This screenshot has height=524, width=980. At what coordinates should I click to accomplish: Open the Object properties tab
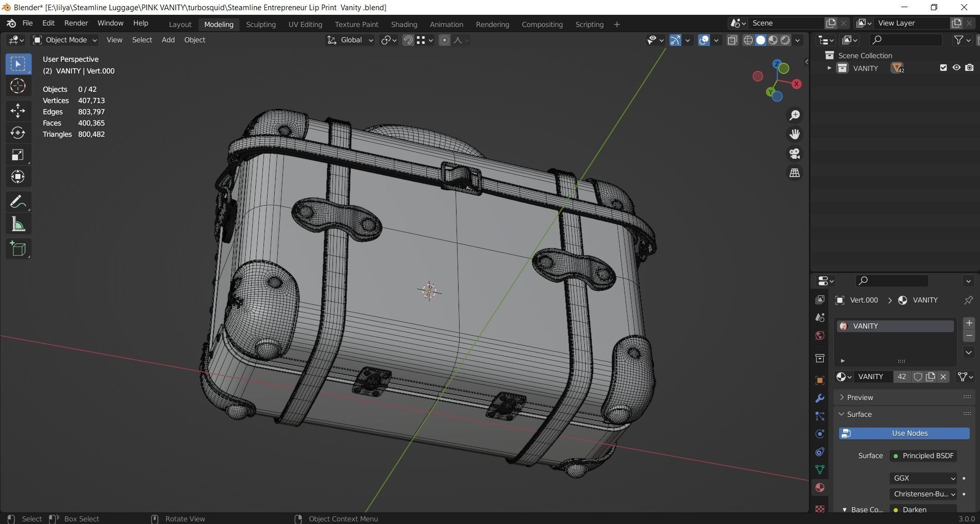coord(820,380)
